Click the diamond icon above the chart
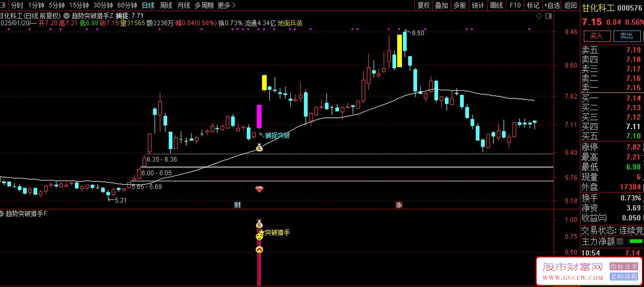Image resolution: width=644 pixels, height=287 pixels. coord(539,17)
